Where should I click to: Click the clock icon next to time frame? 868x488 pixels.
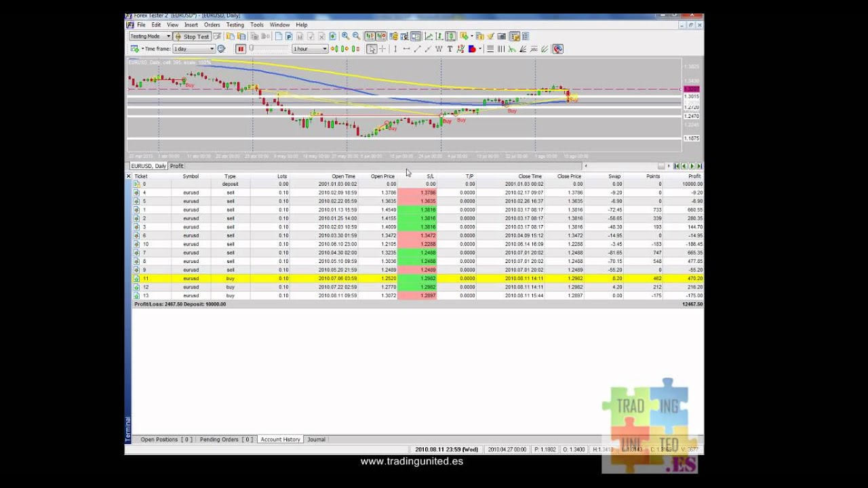click(x=220, y=49)
